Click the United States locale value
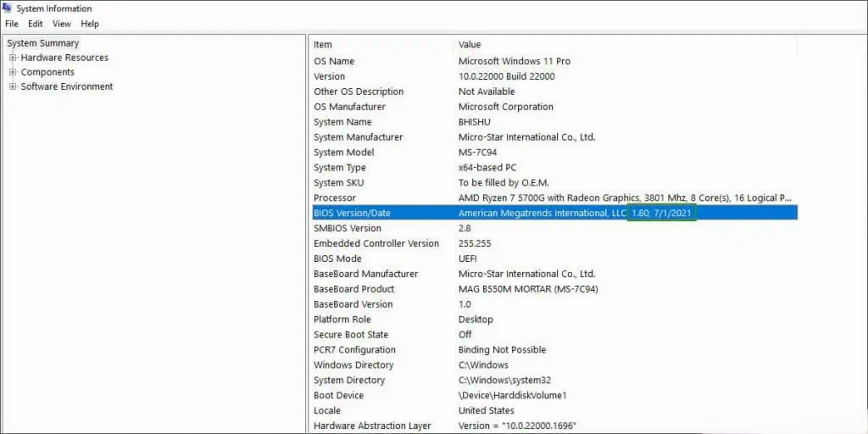The height and width of the screenshot is (434, 868). [x=486, y=411]
